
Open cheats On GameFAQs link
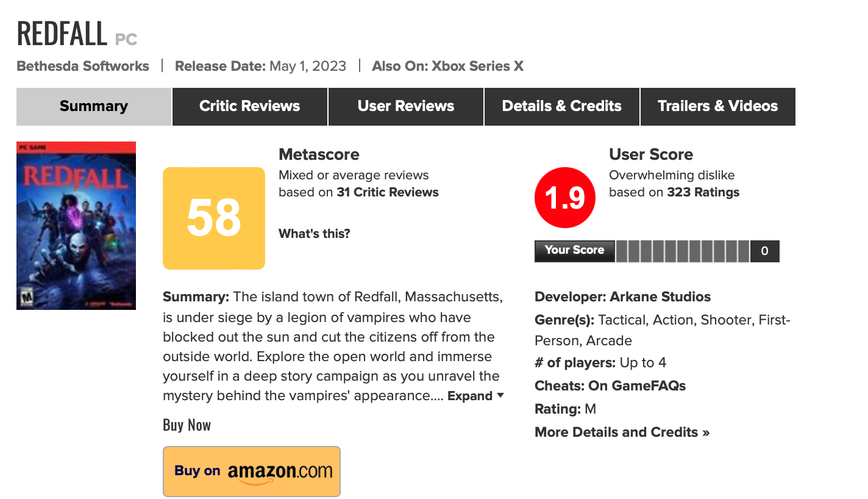(x=637, y=386)
